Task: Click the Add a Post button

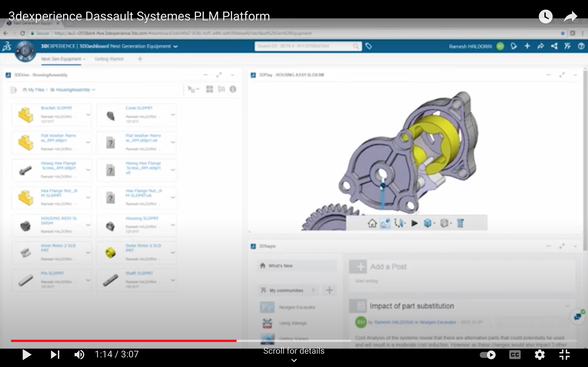Action: coord(361,267)
